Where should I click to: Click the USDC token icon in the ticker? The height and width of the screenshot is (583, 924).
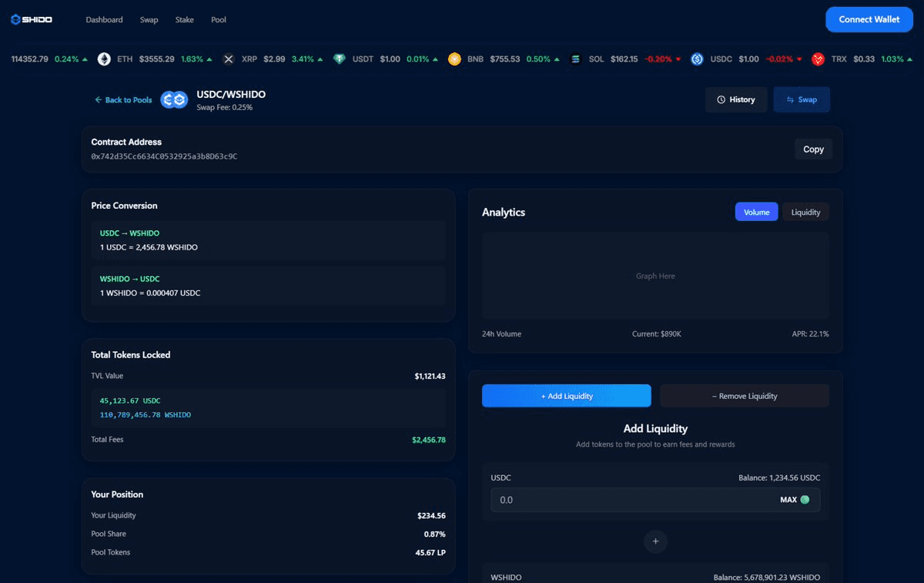697,58
